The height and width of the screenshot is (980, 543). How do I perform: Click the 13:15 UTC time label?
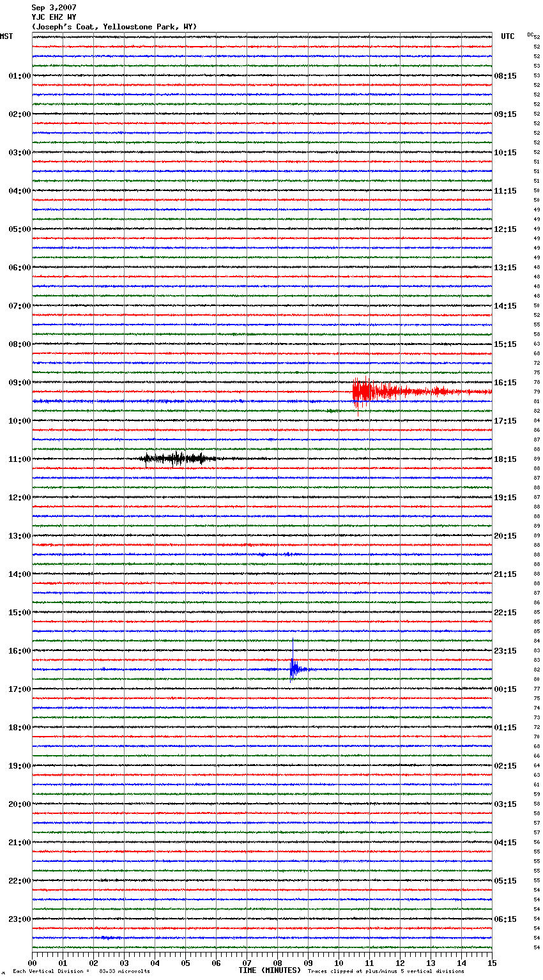point(505,268)
